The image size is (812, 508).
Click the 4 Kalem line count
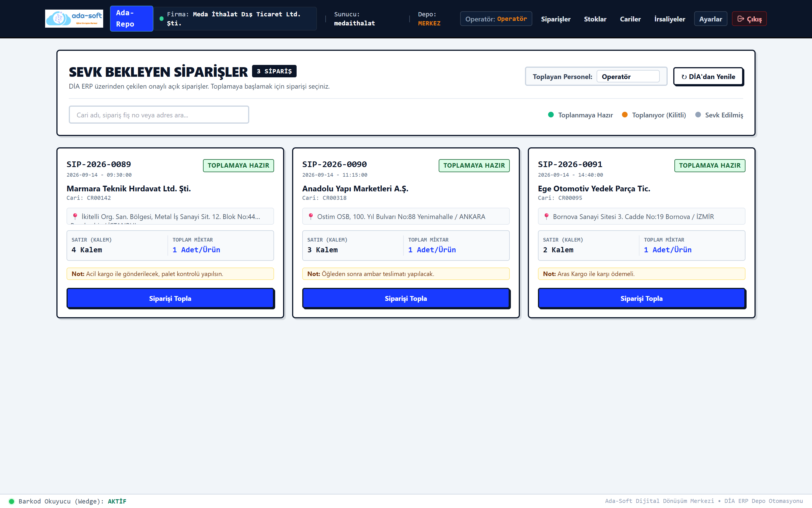coord(87,250)
